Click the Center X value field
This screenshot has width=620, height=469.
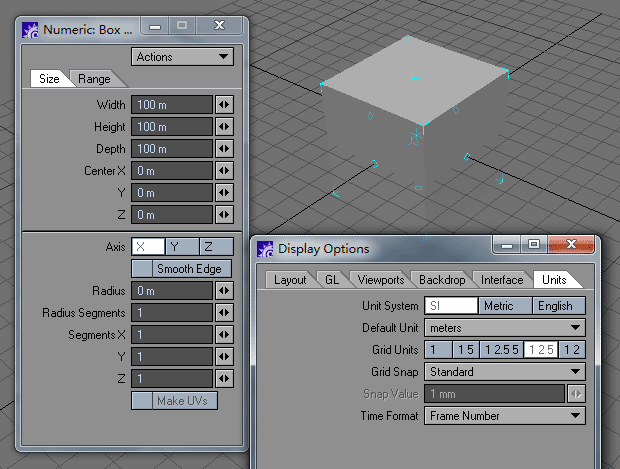pyautogui.click(x=172, y=171)
